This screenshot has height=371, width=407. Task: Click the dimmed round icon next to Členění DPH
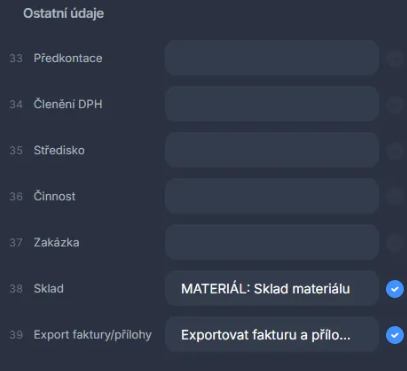click(x=395, y=105)
